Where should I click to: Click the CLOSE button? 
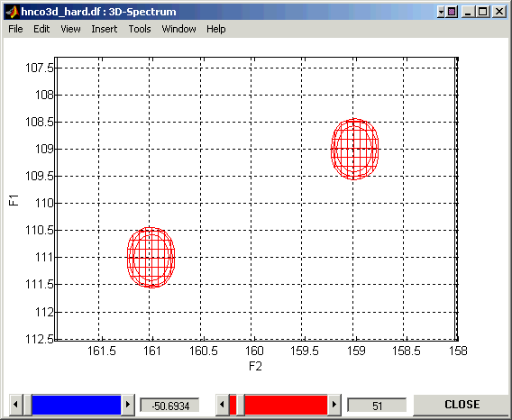click(x=462, y=405)
